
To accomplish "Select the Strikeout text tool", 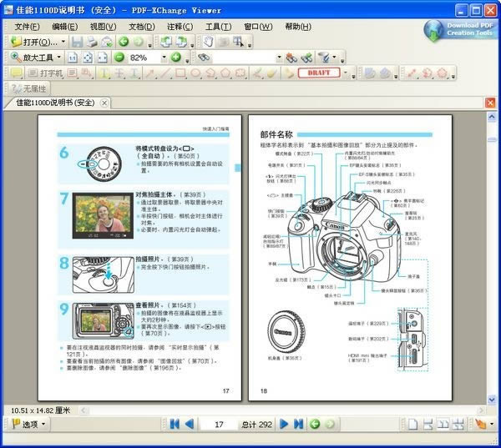I will tap(119, 73).
